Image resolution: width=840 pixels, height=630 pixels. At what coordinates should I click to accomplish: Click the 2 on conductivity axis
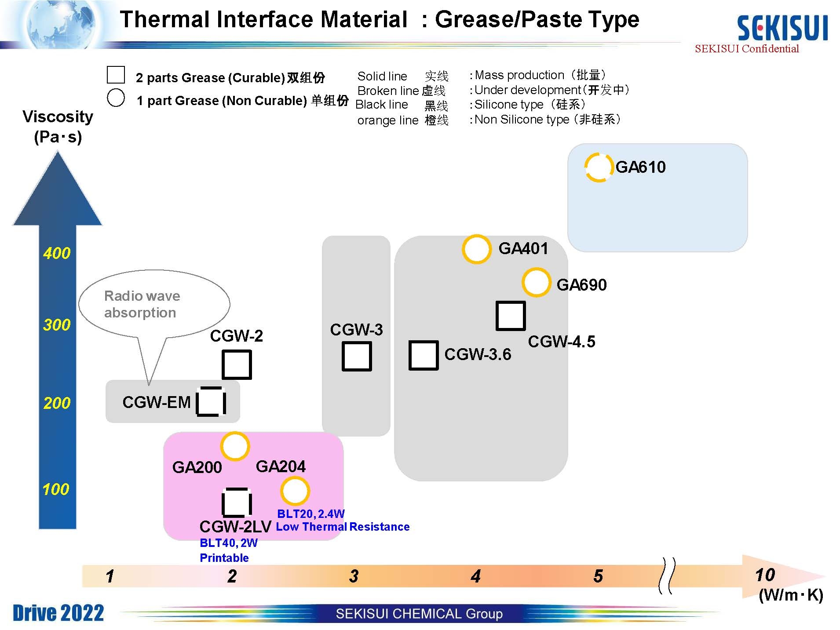[x=232, y=576]
